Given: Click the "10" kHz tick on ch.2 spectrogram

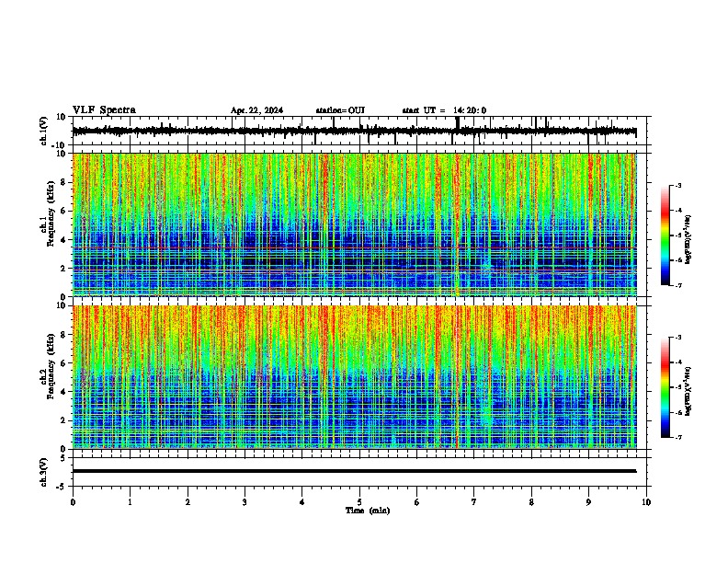Looking at the screenshot, I should pyautogui.click(x=61, y=305).
